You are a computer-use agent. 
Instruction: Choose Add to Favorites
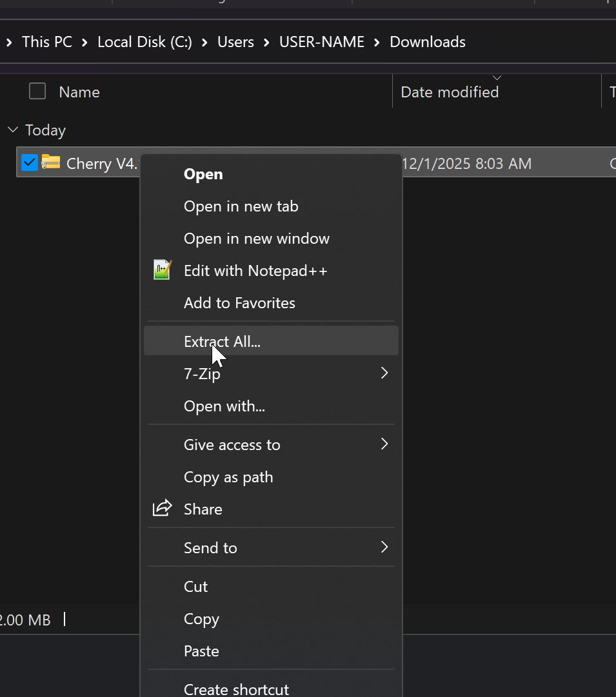coord(239,303)
